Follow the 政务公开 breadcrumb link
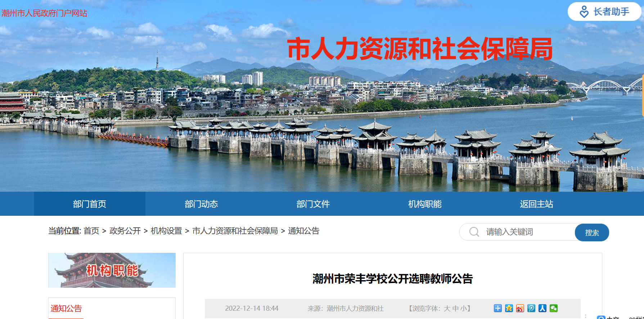The image size is (644, 319). (125, 231)
